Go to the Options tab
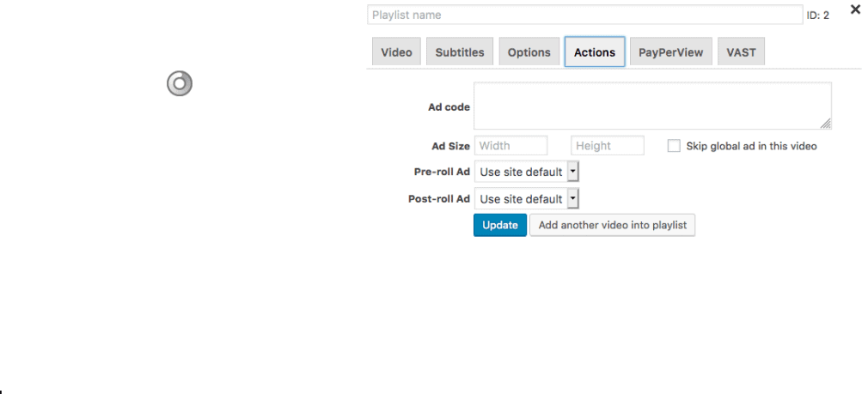This screenshot has width=868, height=394. click(x=529, y=52)
